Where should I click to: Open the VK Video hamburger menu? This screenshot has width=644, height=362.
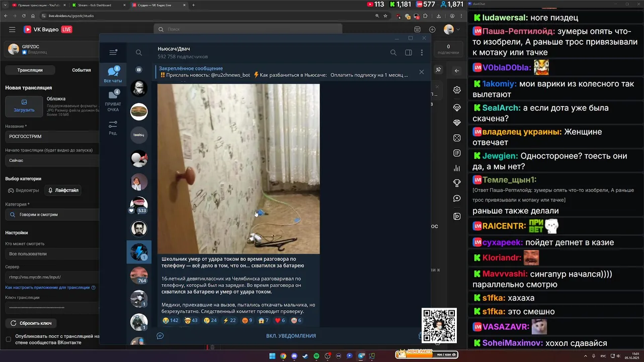tap(12, 30)
